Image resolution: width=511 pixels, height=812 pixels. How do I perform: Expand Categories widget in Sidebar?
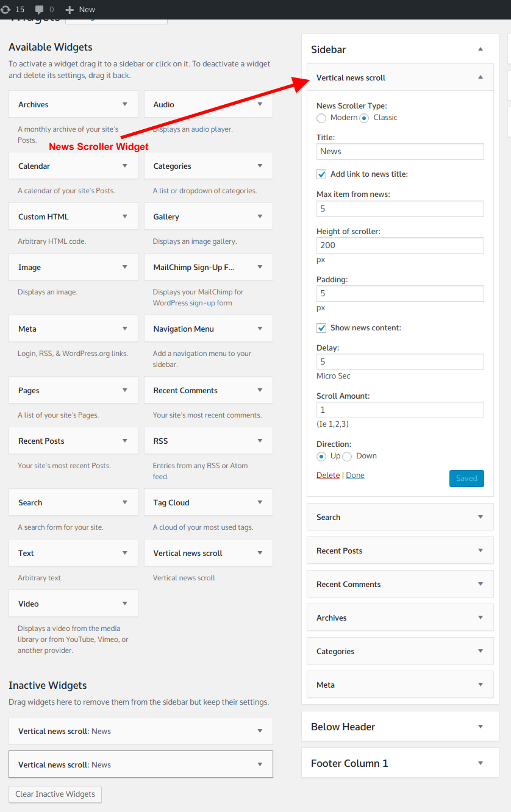(481, 651)
